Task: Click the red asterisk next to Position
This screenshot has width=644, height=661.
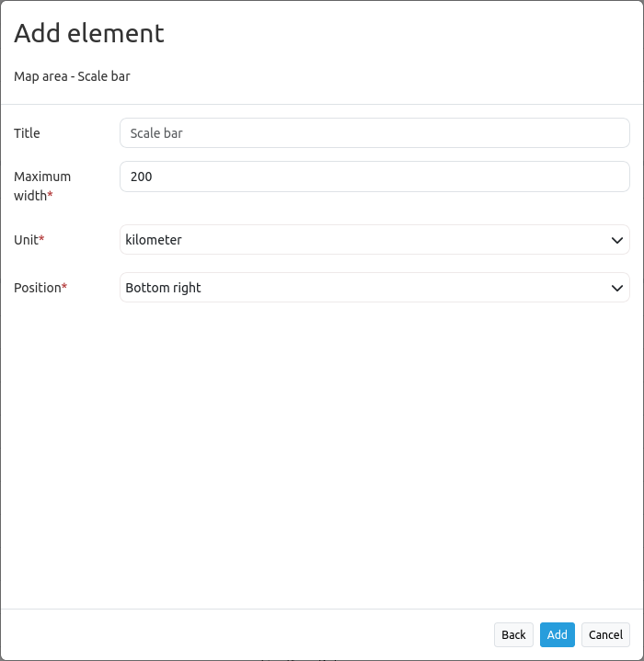Action: coord(64,288)
